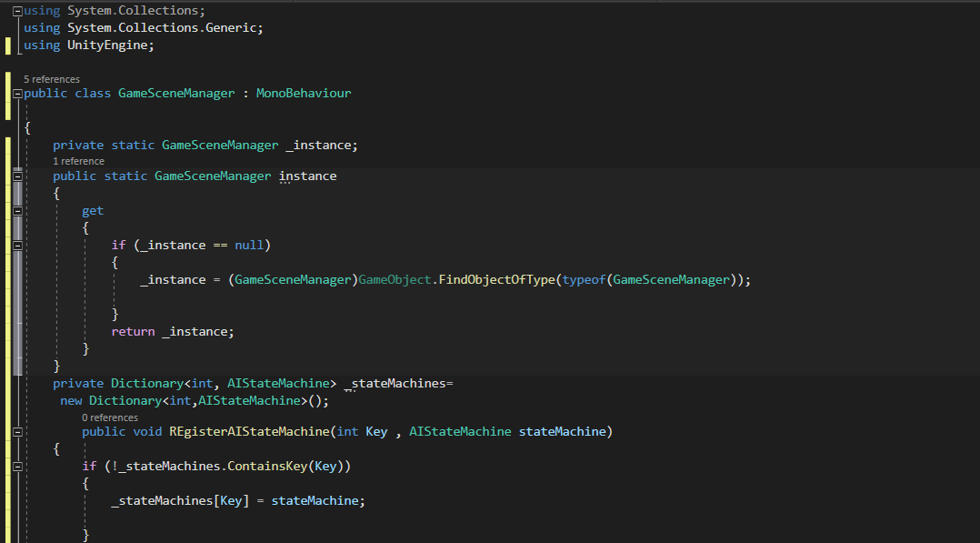
Task: Click the 'REgisterAIStateMachine' method name
Action: click(x=249, y=432)
